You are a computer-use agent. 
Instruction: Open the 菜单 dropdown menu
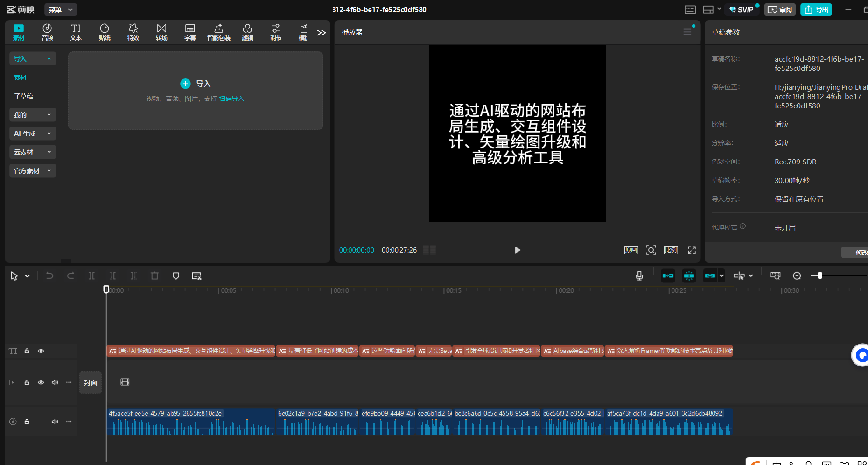point(60,10)
